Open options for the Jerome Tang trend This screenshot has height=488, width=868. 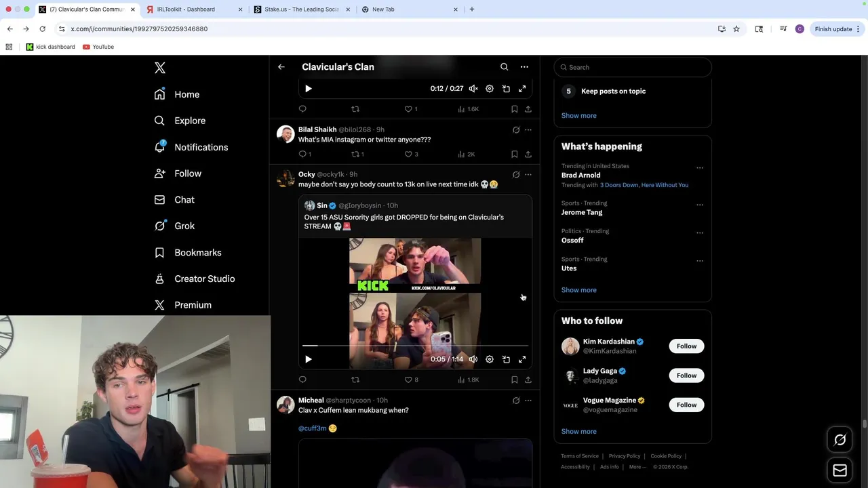pos(700,205)
